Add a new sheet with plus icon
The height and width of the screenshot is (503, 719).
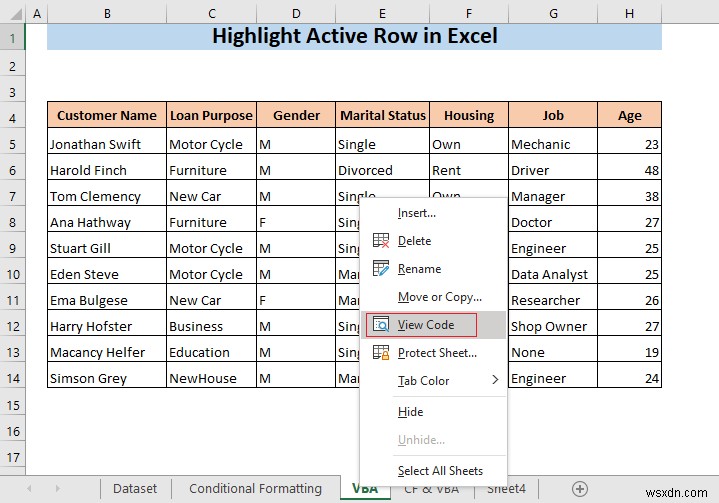[580, 489]
